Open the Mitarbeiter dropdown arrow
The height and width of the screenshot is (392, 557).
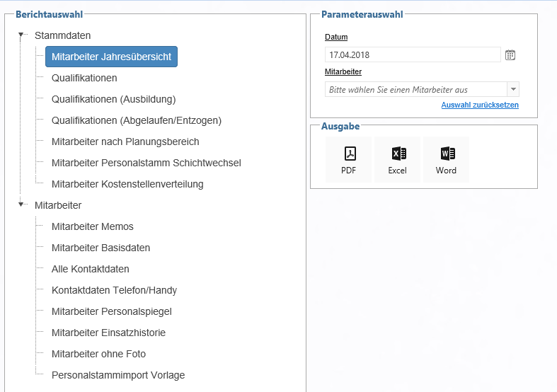tap(513, 89)
